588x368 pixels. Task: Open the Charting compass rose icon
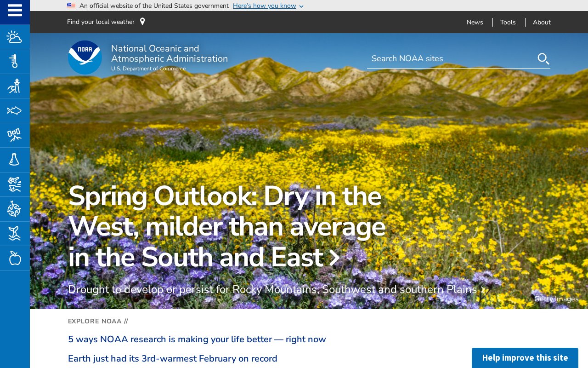tap(15, 209)
